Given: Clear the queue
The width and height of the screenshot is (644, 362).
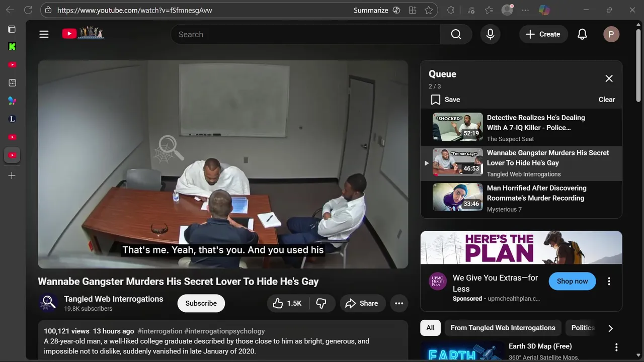Looking at the screenshot, I should pyautogui.click(x=607, y=100).
